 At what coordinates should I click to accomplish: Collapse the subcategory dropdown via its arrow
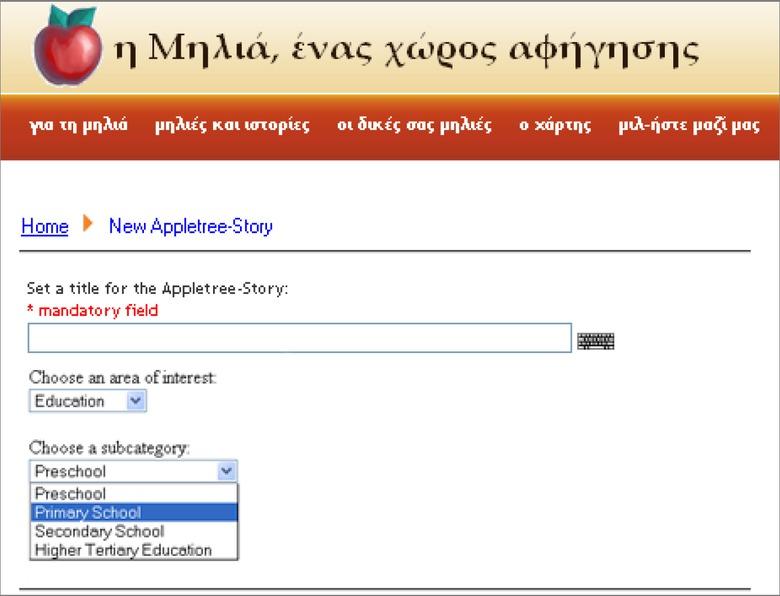point(227,471)
